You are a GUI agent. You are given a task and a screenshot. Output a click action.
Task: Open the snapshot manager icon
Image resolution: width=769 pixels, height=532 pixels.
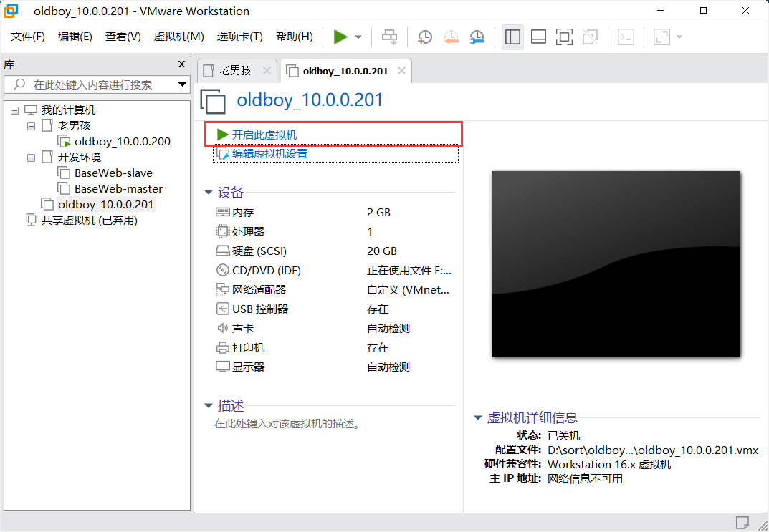pyautogui.click(x=477, y=37)
